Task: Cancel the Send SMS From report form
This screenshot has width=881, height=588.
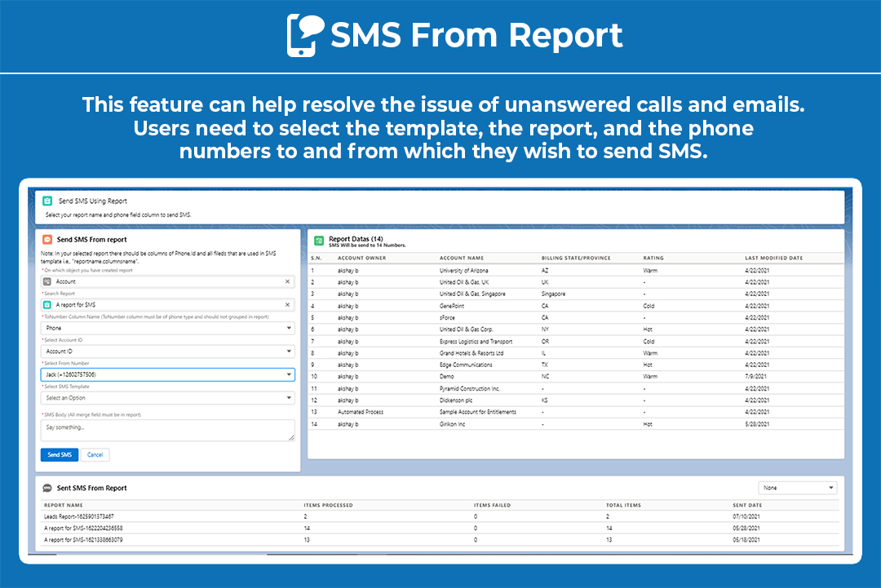Action: pos(95,454)
